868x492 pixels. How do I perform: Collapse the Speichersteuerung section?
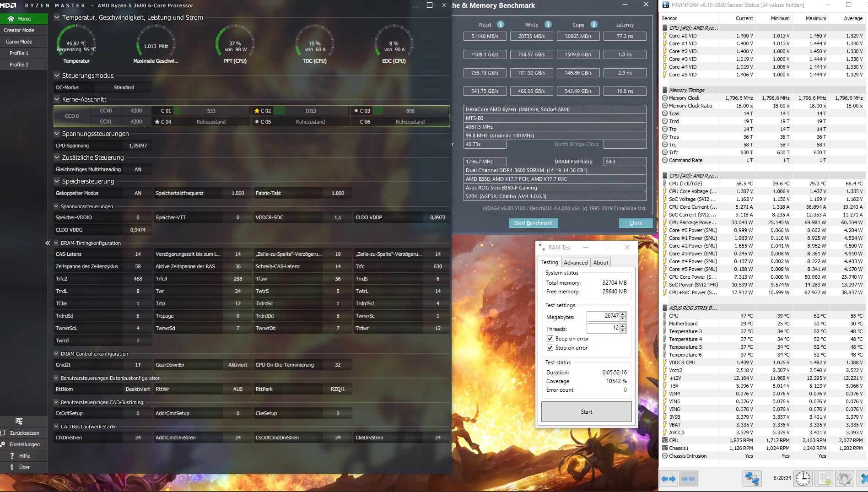[57, 181]
